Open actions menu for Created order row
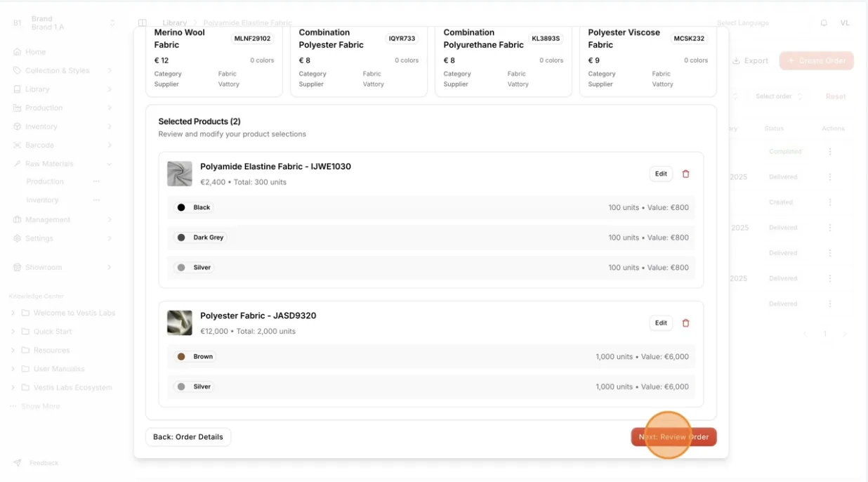 830,202
